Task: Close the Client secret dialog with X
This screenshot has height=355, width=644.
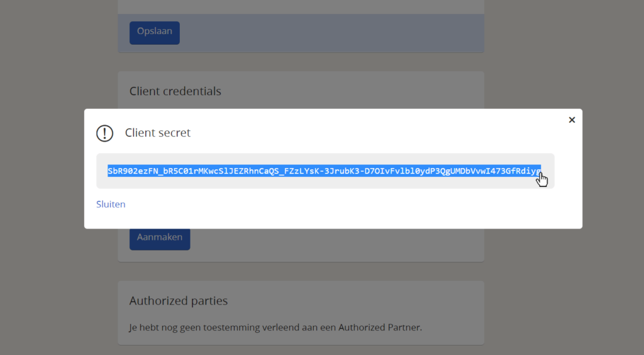Action: 572,120
